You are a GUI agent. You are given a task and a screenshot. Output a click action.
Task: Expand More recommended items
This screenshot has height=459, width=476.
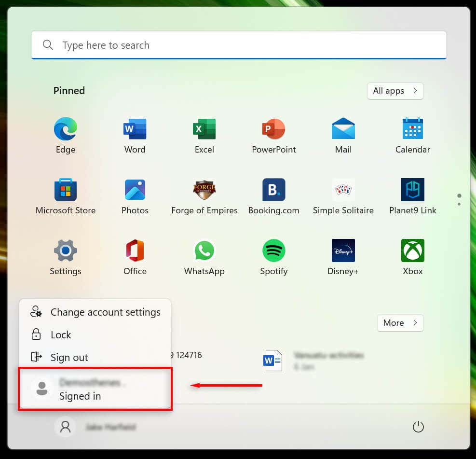click(400, 323)
